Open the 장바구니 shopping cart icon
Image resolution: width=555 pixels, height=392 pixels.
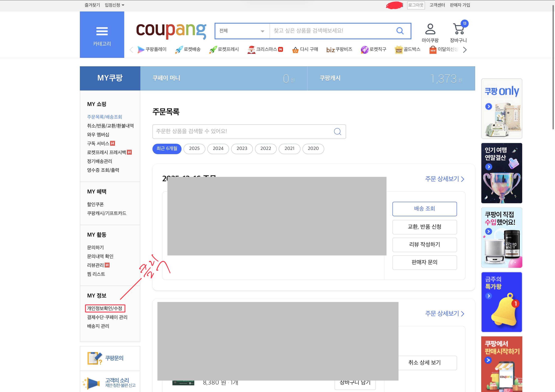458,29
